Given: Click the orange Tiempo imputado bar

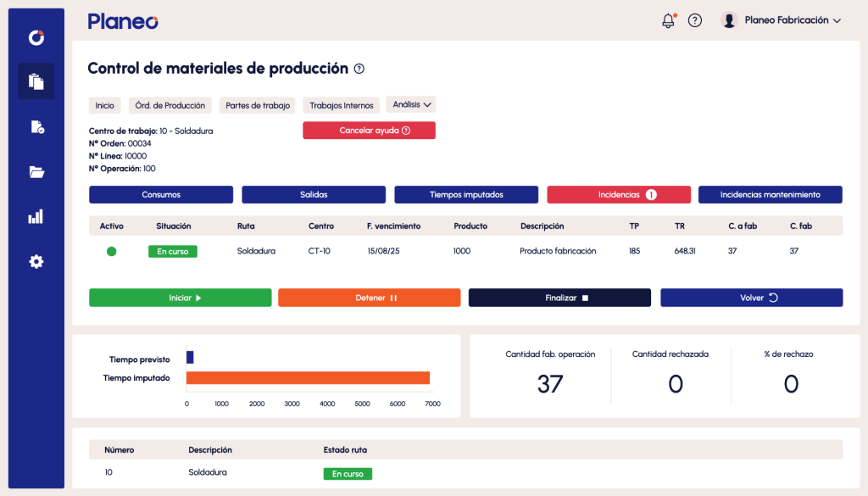Looking at the screenshot, I should tap(308, 376).
